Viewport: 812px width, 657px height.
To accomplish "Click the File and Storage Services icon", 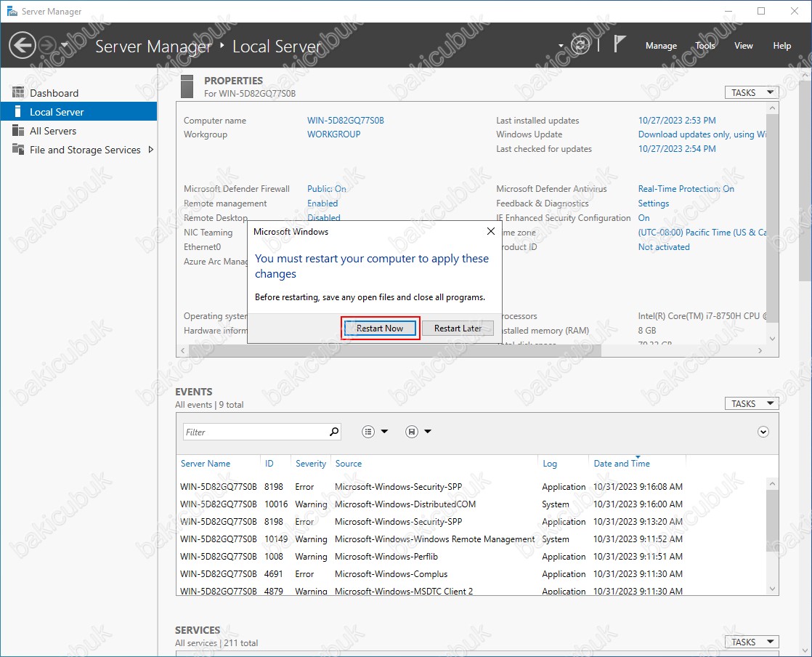I will 18,149.
